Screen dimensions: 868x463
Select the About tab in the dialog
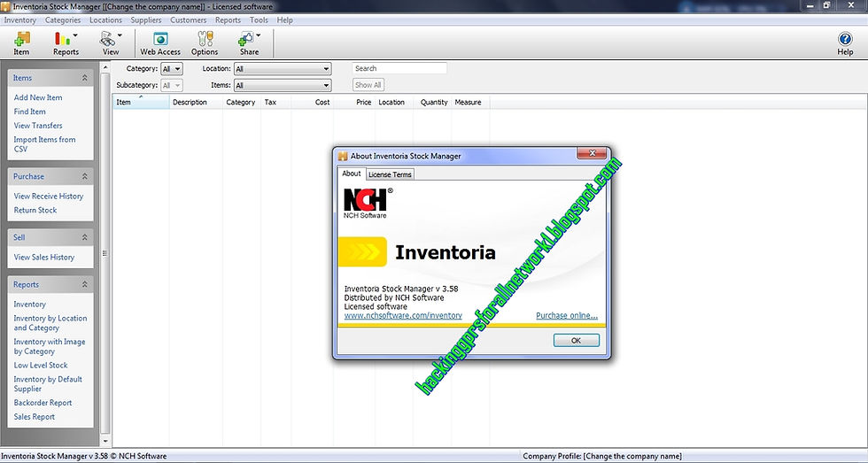[x=351, y=174]
